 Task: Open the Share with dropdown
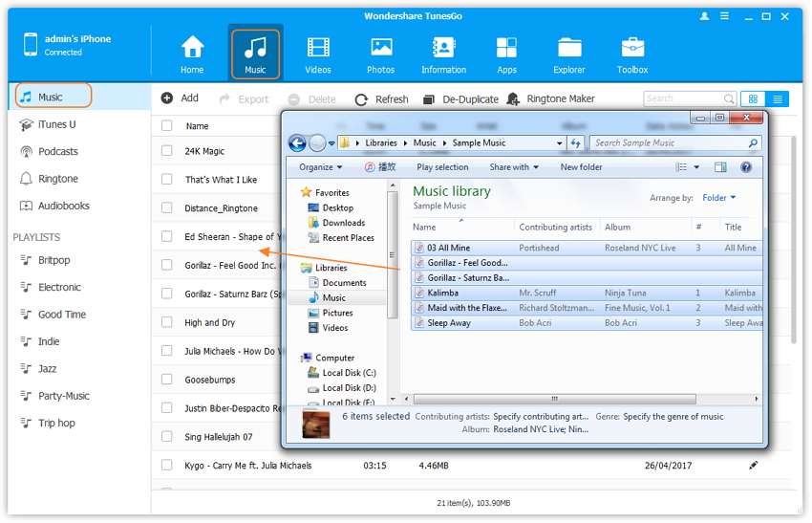(x=514, y=167)
